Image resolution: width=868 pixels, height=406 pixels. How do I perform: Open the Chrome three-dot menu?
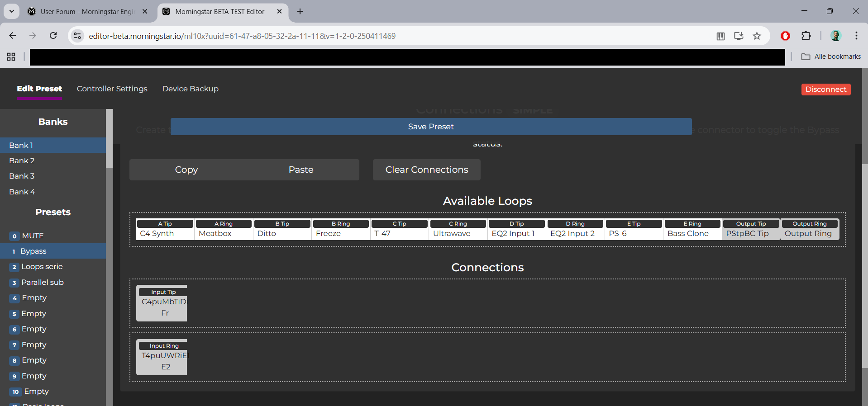point(856,36)
